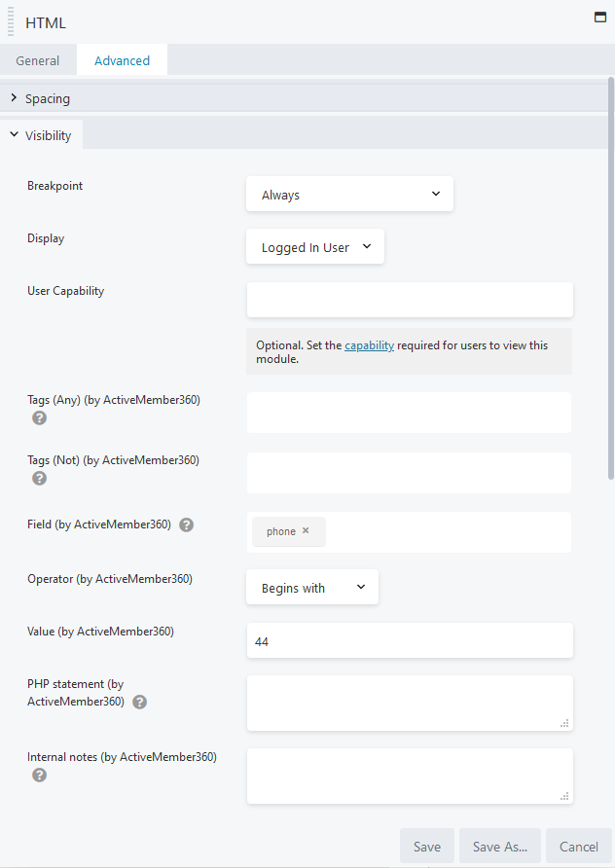This screenshot has height=868, width=615.
Task: Click the Internal notes textarea resize grip
Action: pos(565,799)
